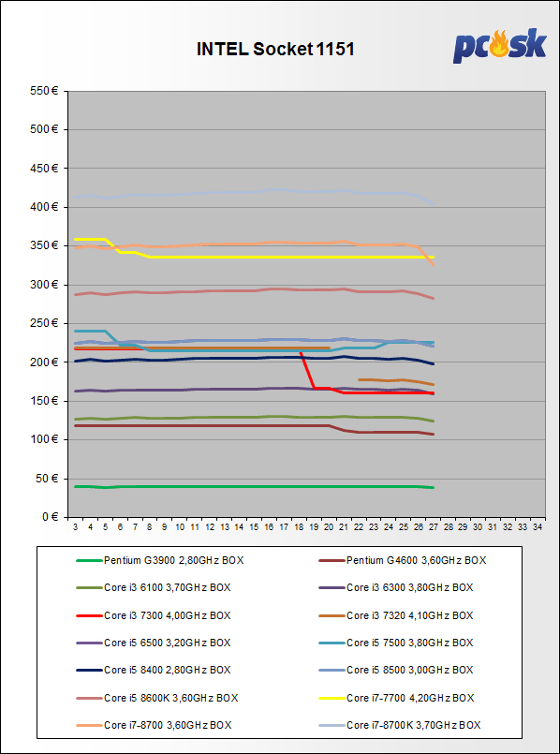Image resolution: width=560 pixels, height=754 pixels.
Task: Select Core i3 7320 4,10GHz BOX legend label
Action: click(410, 615)
